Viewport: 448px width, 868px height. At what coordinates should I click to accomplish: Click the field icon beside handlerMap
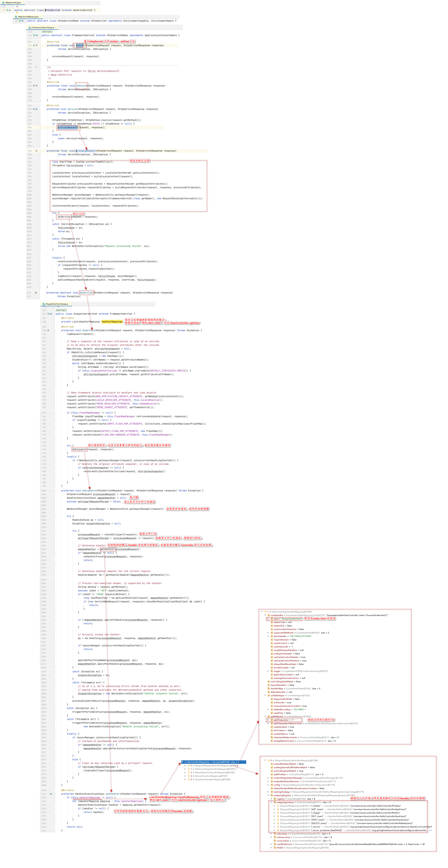click(268, 689)
